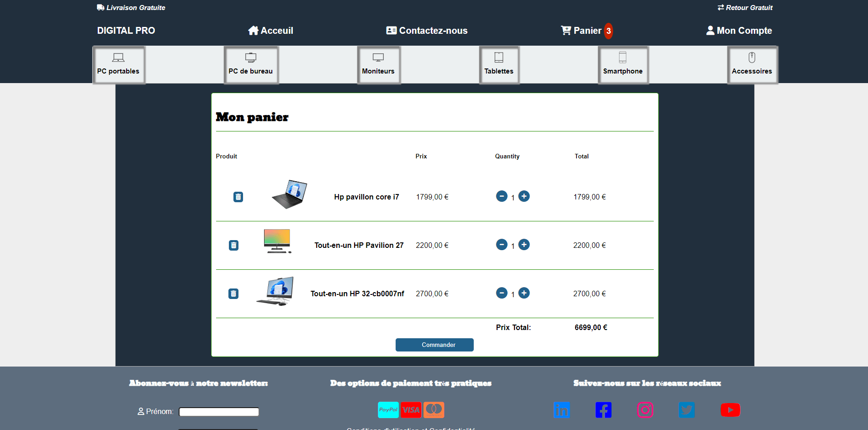Click the red cart count badge 3

(x=609, y=31)
